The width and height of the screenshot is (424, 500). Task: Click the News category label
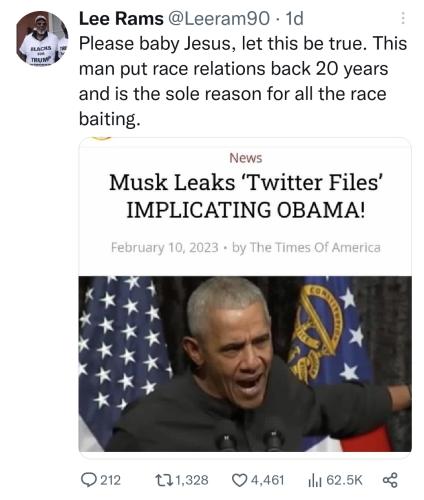click(246, 158)
